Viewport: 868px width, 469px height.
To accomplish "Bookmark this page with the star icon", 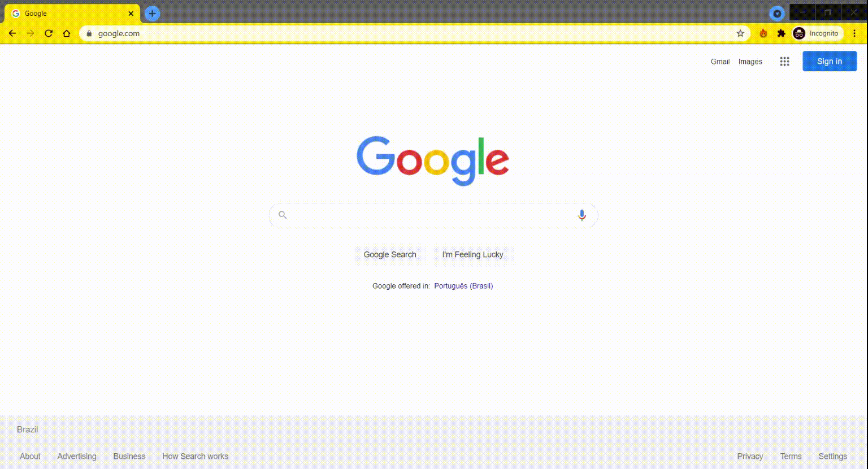I will pyautogui.click(x=740, y=33).
